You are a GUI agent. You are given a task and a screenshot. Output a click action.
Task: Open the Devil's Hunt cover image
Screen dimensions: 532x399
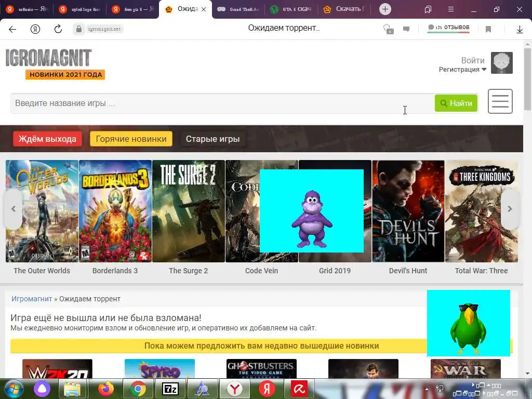408,211
